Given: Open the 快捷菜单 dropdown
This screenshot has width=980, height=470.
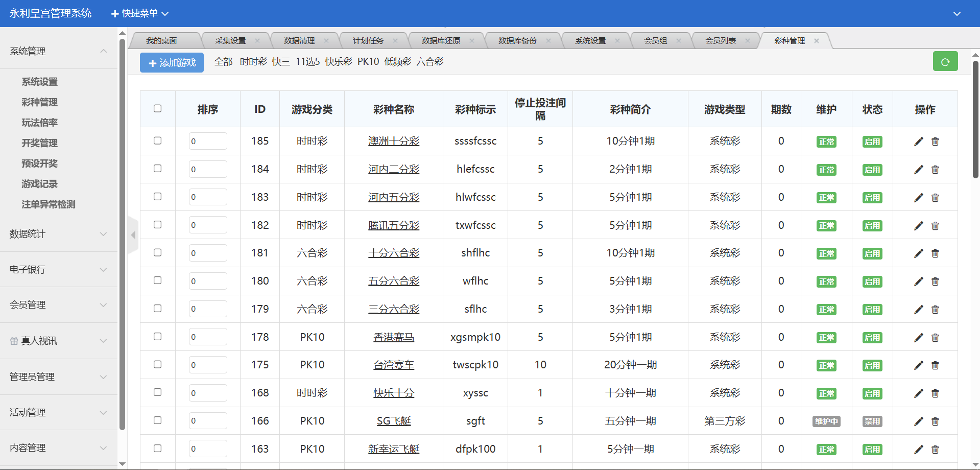Looking at the screenshot, I should 139,14.
